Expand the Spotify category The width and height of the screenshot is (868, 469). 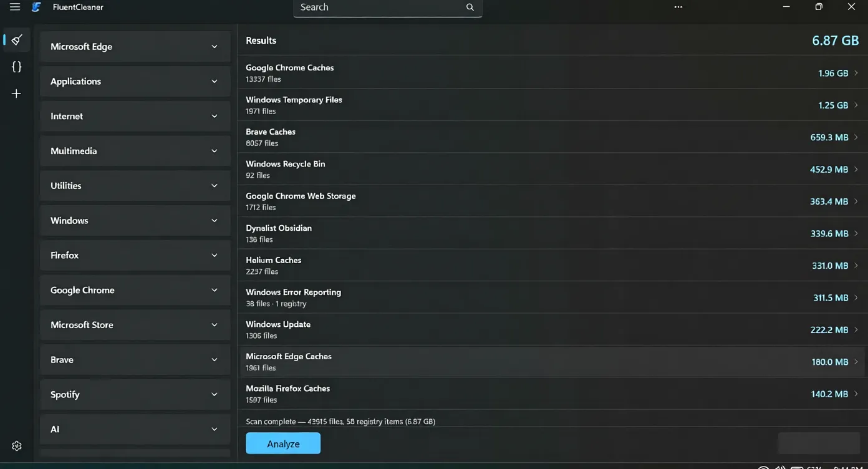click(x=135, y=395)
